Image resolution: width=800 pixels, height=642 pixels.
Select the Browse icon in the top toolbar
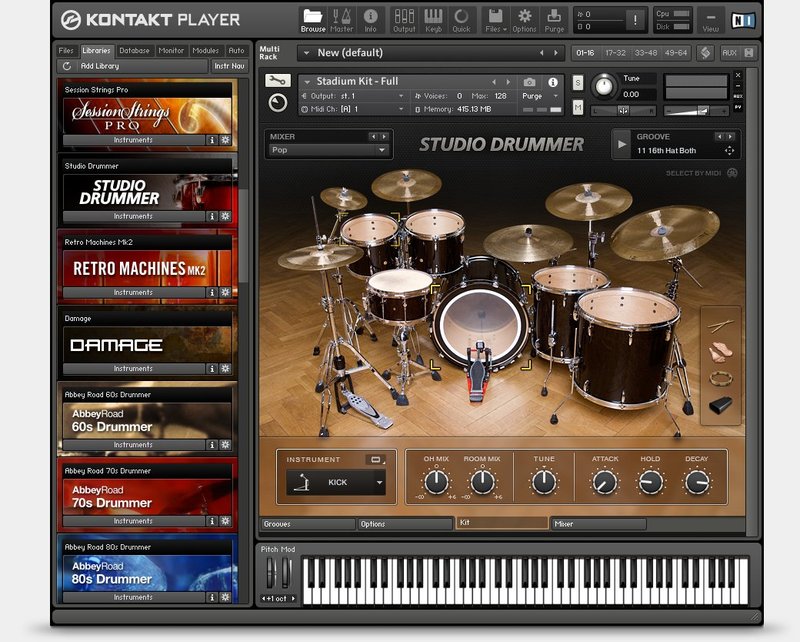point(315,17)
